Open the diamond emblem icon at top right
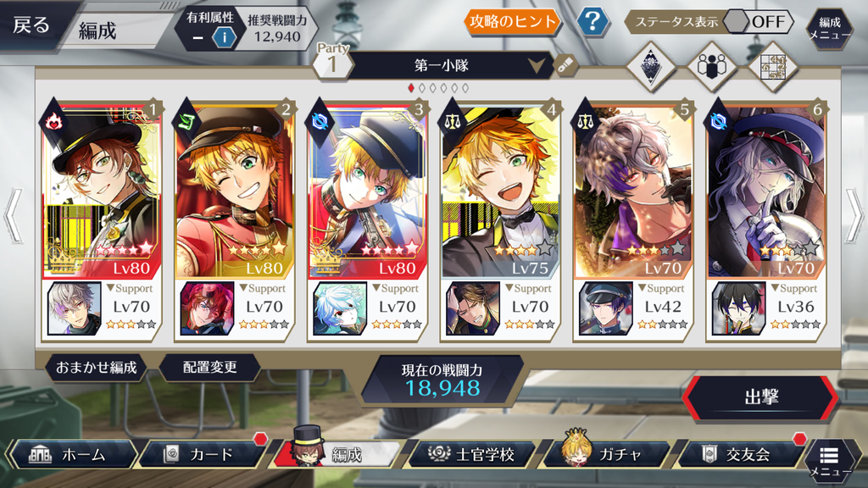868x488 pixels. pyautogui.click(x=651, y=66)
